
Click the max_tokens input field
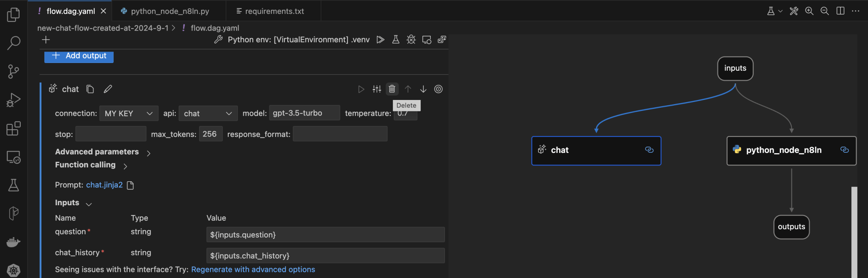(210, 134)
